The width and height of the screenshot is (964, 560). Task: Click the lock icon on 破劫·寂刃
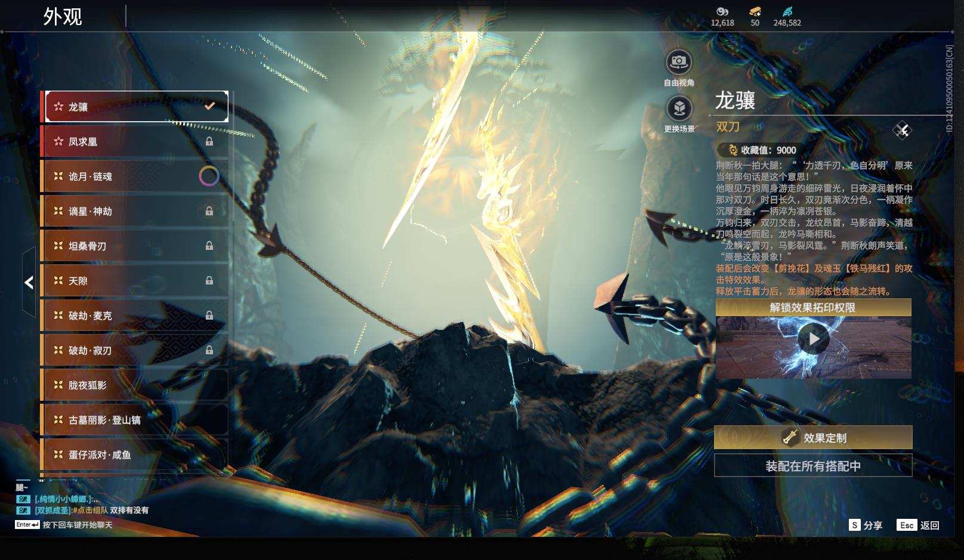209,350
